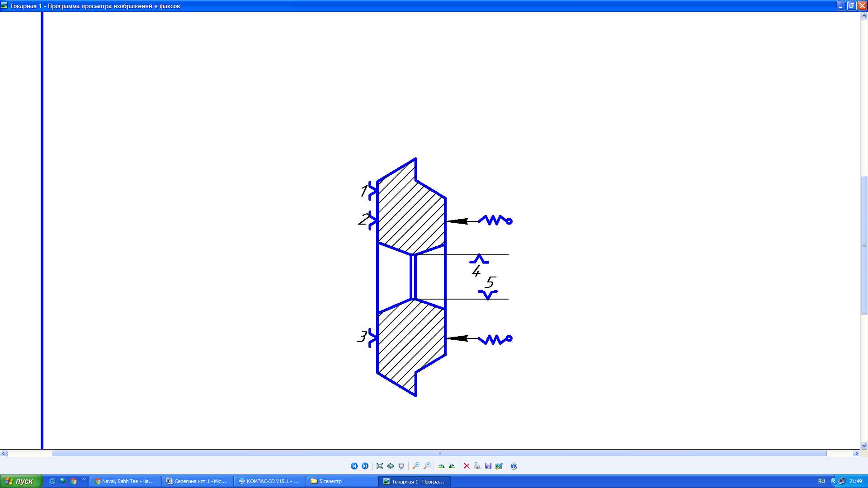Click the horizontal scrollbar left arrow
868x488 pixels.
4,453
